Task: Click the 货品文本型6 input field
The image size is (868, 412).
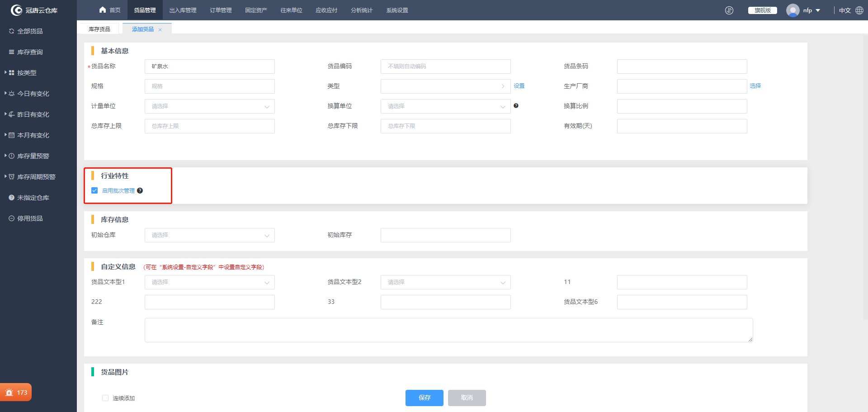Action: (x=682, y=302)
